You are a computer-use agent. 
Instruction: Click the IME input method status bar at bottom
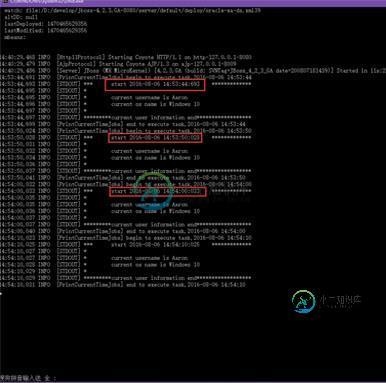coord(28,378)
